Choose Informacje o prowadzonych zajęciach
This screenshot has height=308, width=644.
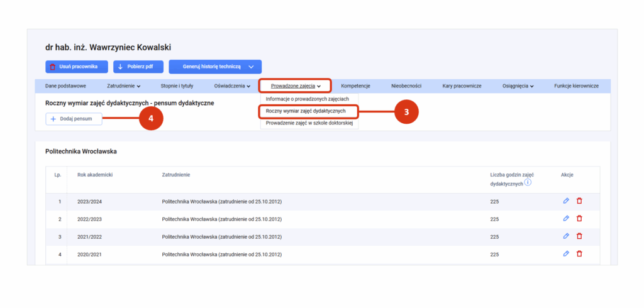pos(307,99)
